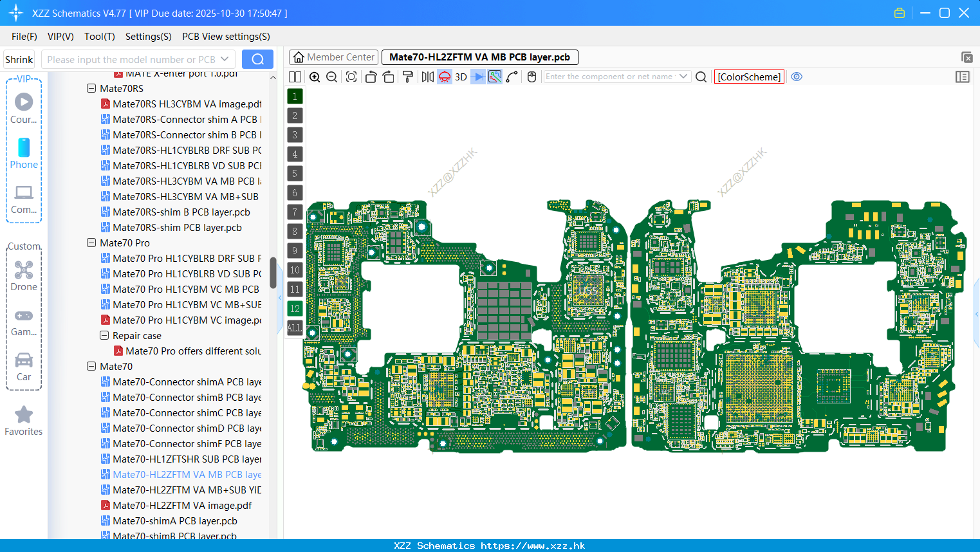Viewport: 980px width, 552px height.
Task: Show PCB layer 12
Action: (x=295, y=309)
